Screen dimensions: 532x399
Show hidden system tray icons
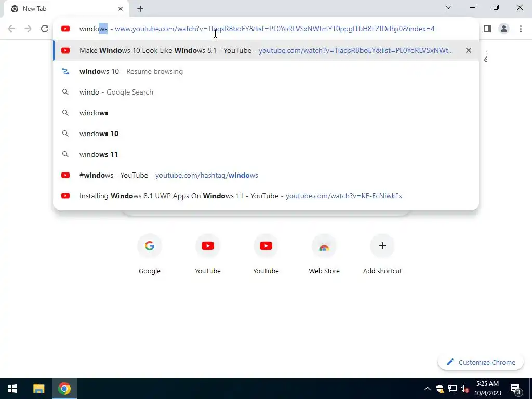pyautogui.click(x=428, y=389)
